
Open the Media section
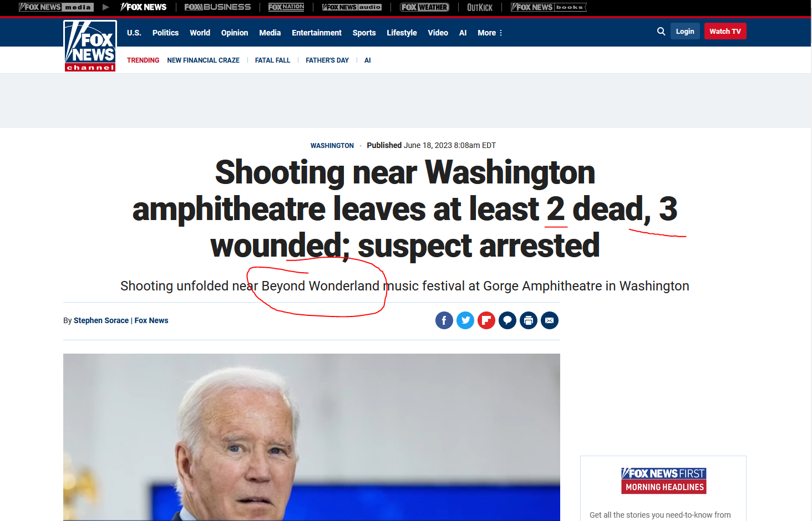click(x=270, y=33)
